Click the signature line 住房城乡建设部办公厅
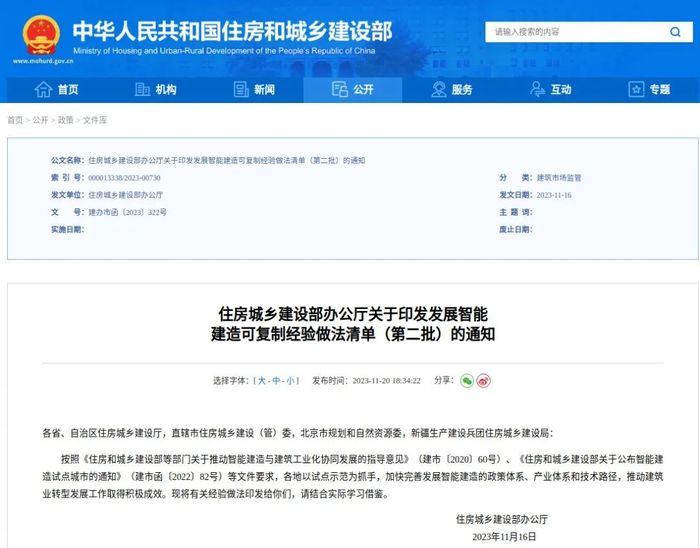The image size is (700, 548). click(x=502, y=519)
